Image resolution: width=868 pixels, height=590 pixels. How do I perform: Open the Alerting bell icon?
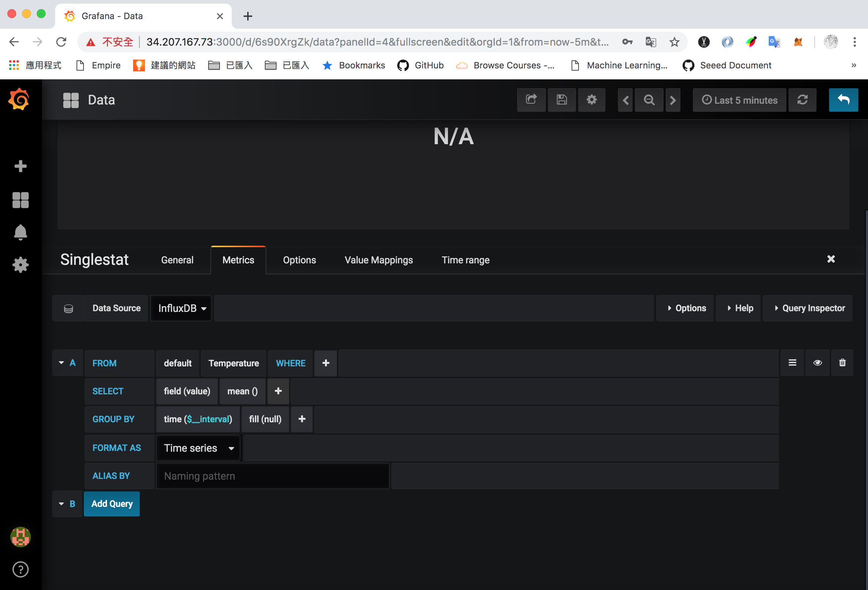point(21,232)
